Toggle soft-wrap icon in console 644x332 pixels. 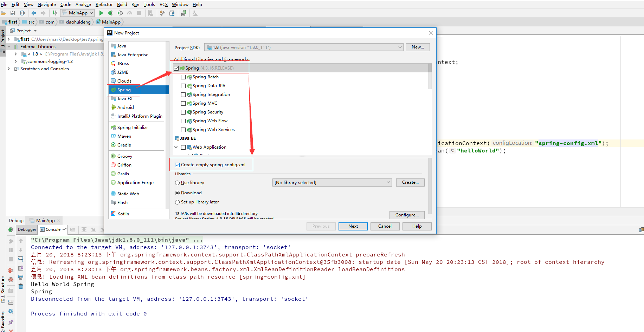21,259
